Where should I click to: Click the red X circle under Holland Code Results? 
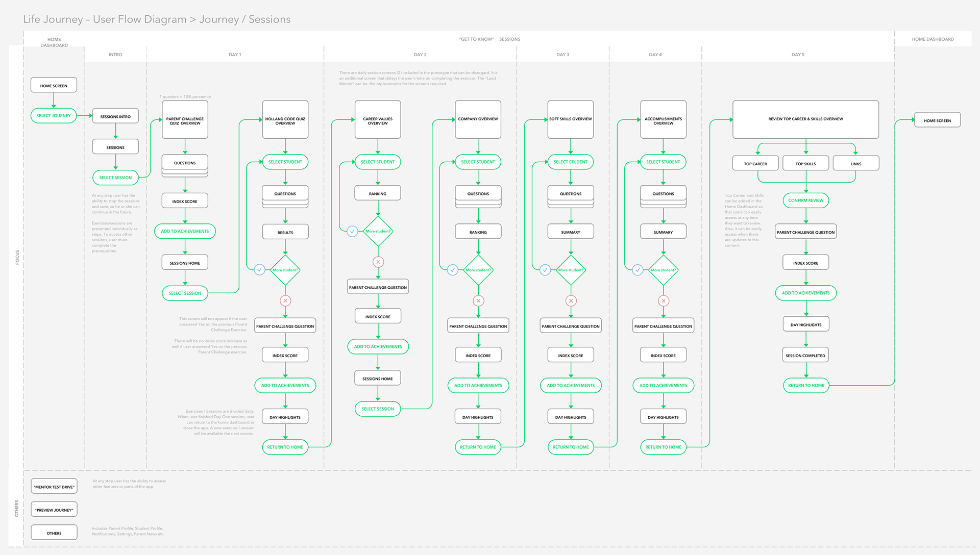point(285,301)
